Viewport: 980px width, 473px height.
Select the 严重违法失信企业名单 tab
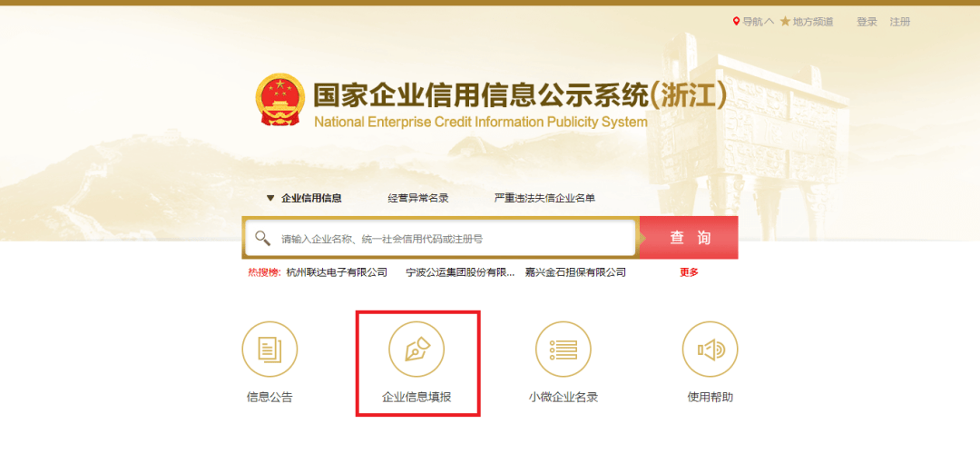coord(544,198)
